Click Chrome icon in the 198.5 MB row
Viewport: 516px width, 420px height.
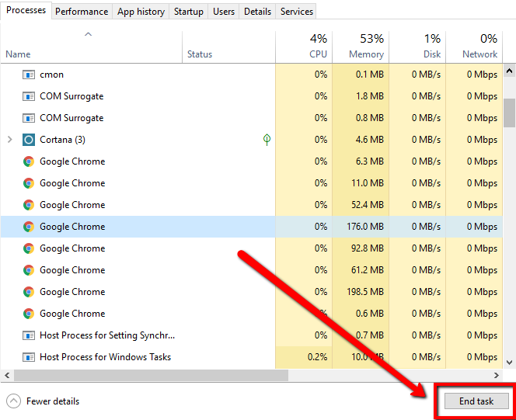click(29, 291)
